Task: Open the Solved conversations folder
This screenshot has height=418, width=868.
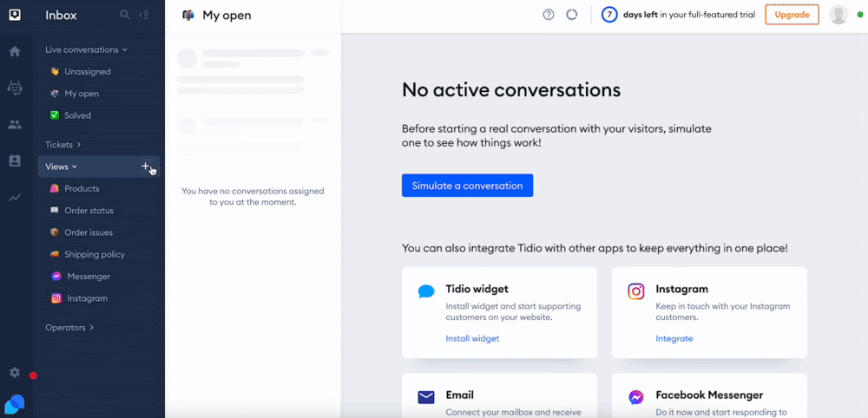Action: click(70, 115)
